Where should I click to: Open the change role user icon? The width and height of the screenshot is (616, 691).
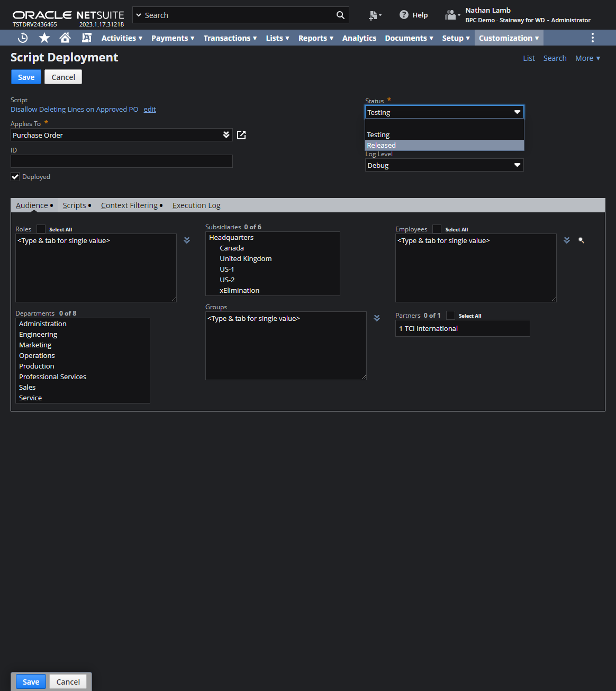(x=452, y=15)
